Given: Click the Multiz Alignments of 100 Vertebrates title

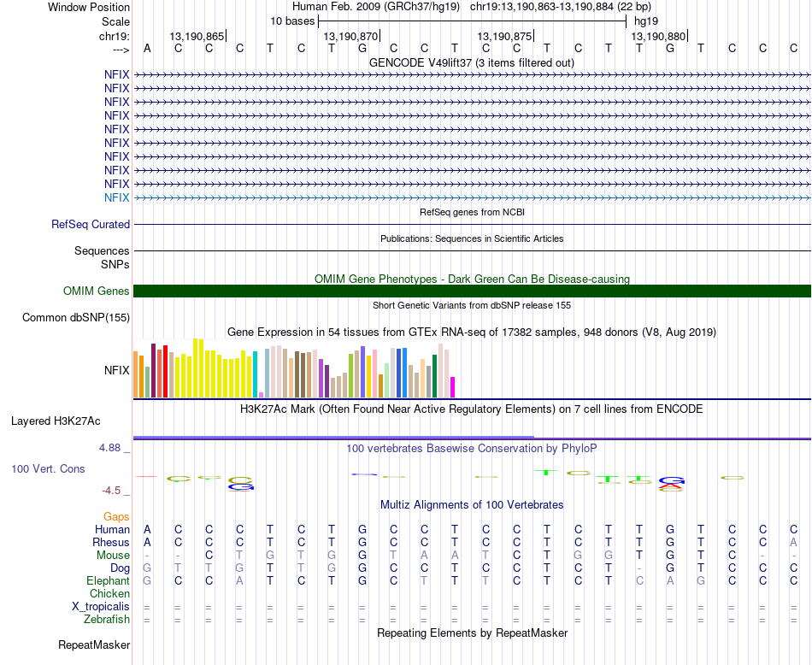Looking at the screenshot, I should 472,504.
